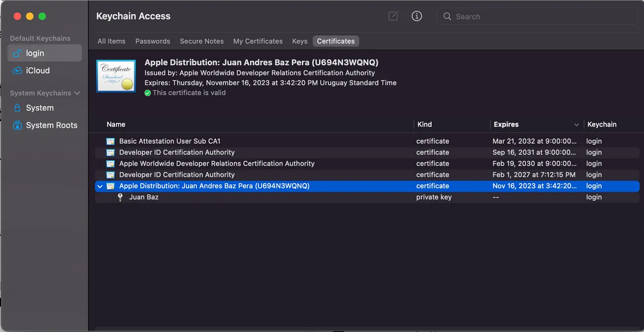Switch to the Keys tab

point(300,41)
